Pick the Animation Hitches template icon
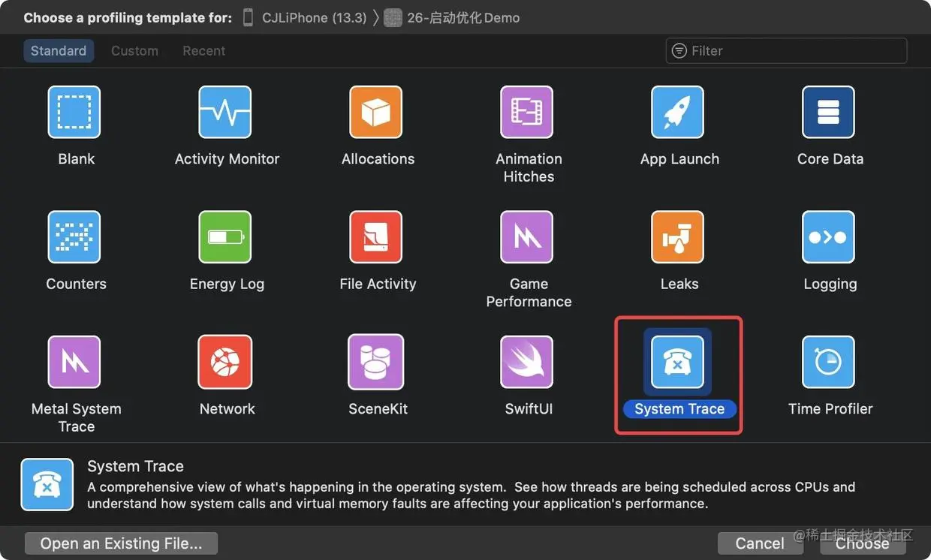The height and width of the screenshot is (560, 931). point(527,112)
